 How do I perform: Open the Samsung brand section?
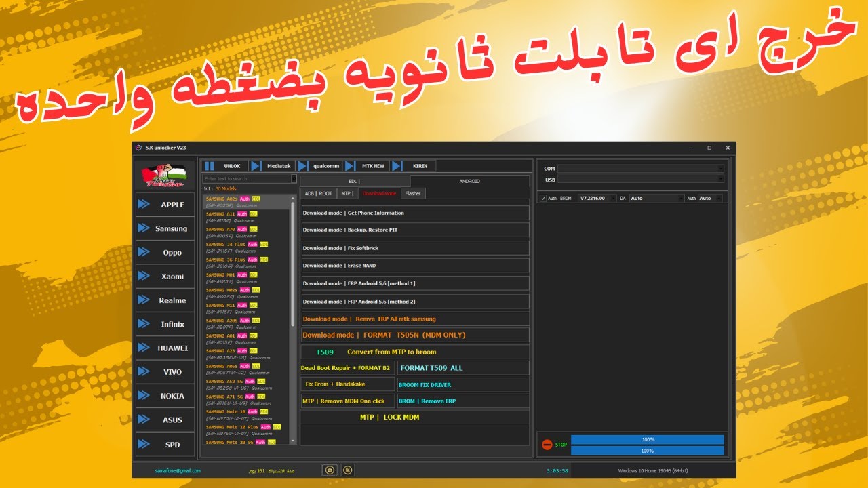tap(165, 228)
